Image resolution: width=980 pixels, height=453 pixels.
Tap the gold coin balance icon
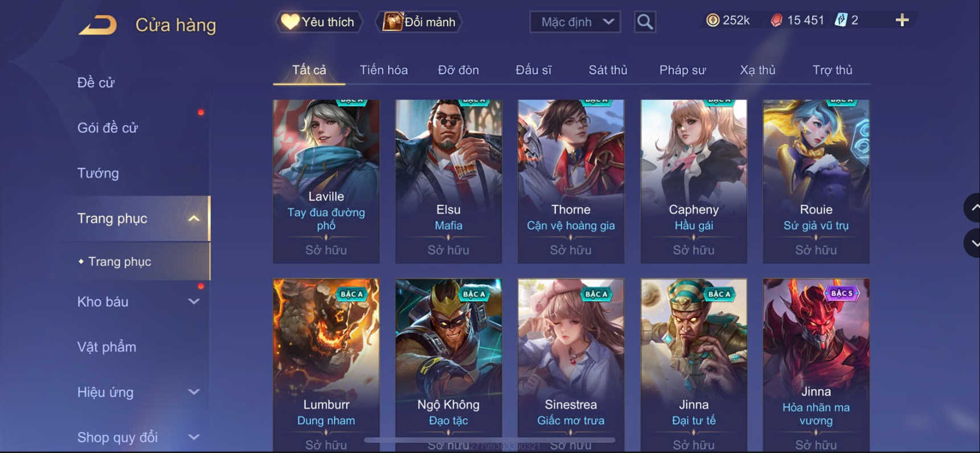712,20
